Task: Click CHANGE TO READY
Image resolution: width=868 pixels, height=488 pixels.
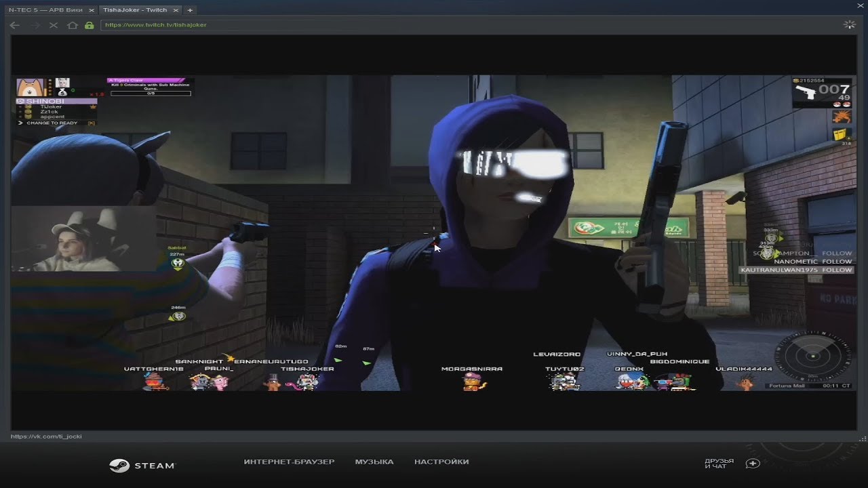Action: [52, 123]
